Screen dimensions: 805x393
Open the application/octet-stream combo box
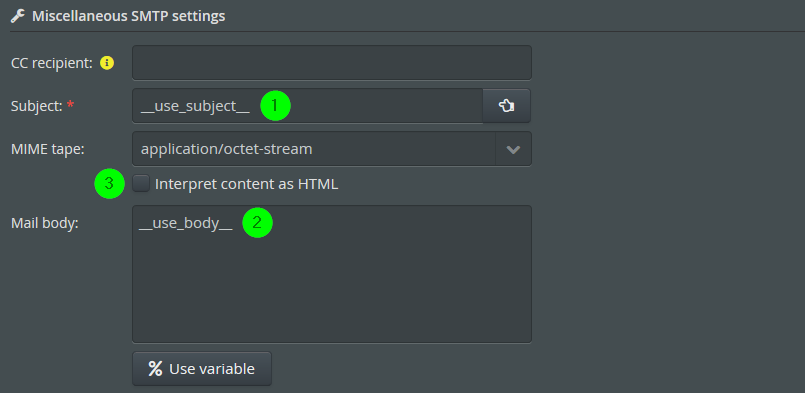(x=332, y=149)
